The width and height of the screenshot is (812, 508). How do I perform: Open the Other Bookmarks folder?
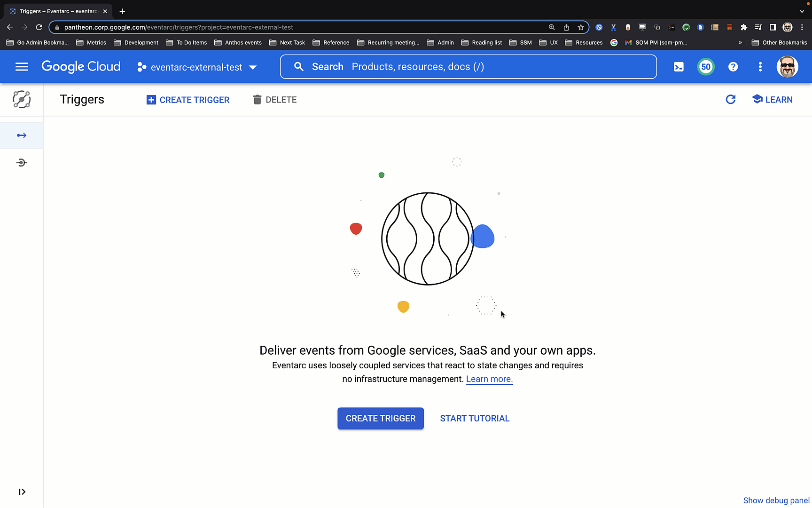click(780, 42)
